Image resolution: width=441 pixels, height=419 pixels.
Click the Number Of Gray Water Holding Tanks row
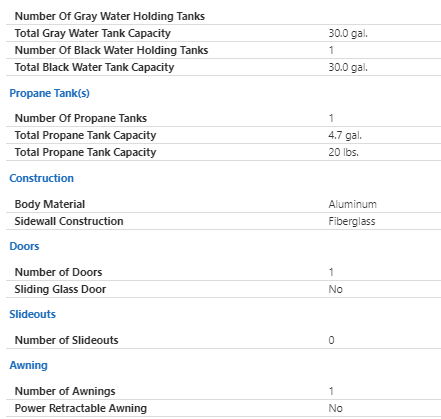pos(223,16)
